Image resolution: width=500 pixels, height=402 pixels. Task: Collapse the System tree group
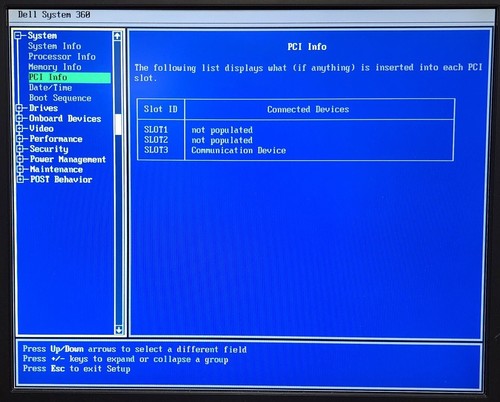(18, 35)
